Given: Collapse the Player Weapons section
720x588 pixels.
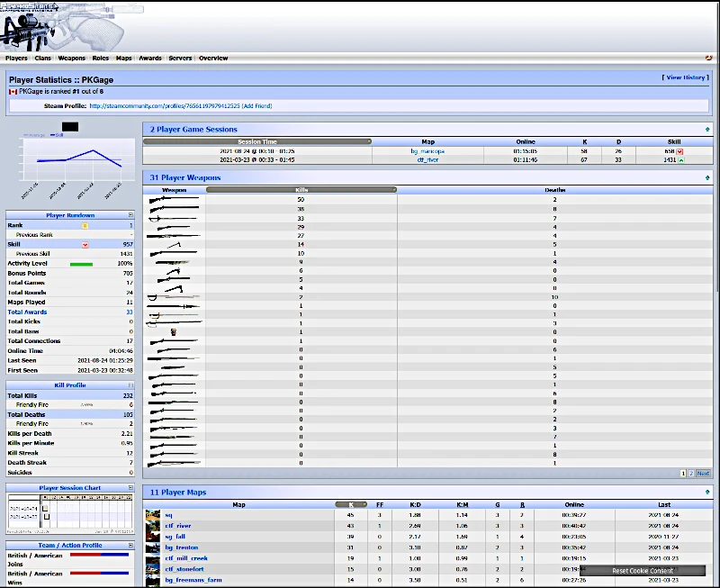Looking at the screenshot, I should tap(707, 178).
